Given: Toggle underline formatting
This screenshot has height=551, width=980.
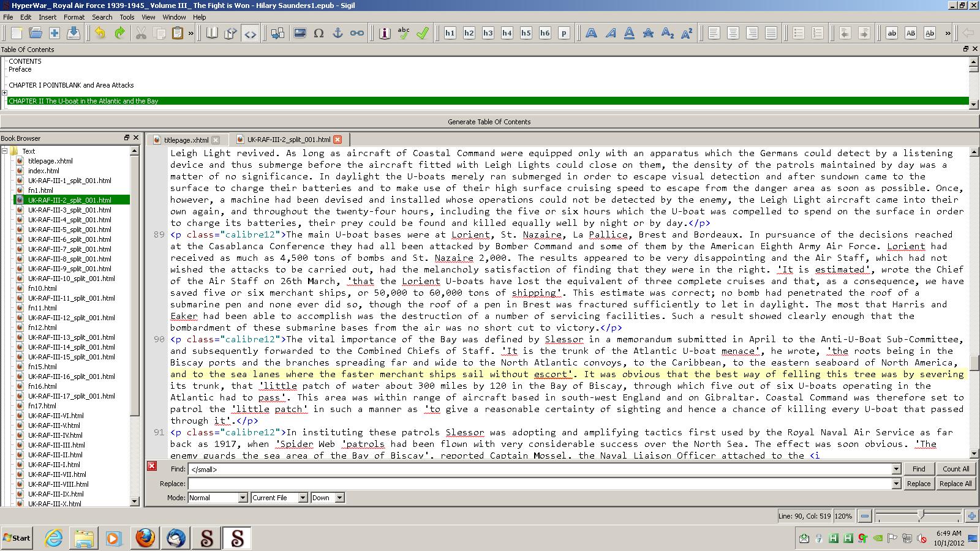Looking at the screenshot, I should tap(630, 33).
